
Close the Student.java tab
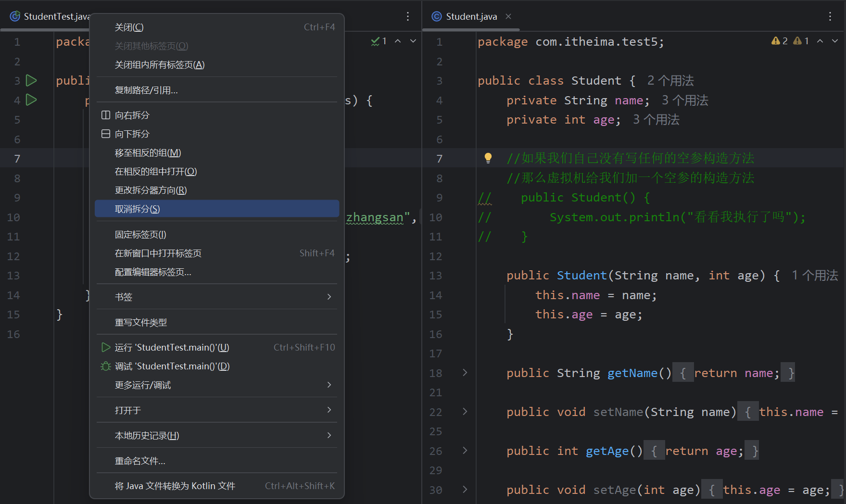click(x=508, y=16)
